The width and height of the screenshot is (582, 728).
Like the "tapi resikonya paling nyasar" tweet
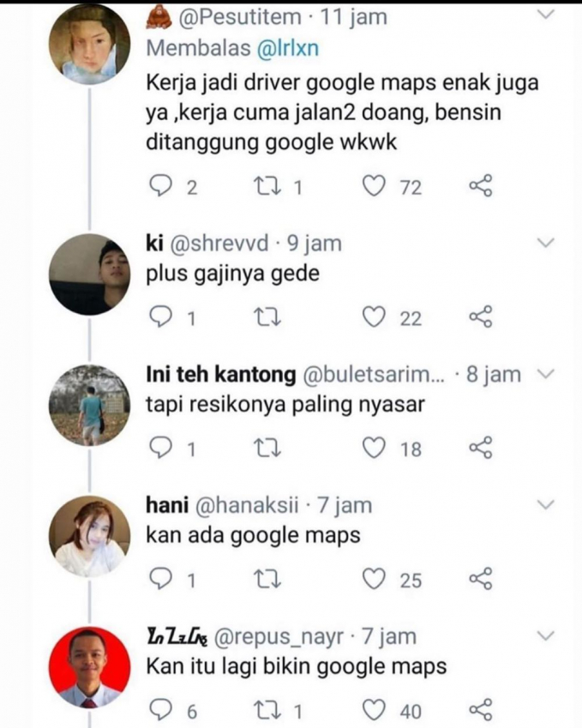[374, 448]
